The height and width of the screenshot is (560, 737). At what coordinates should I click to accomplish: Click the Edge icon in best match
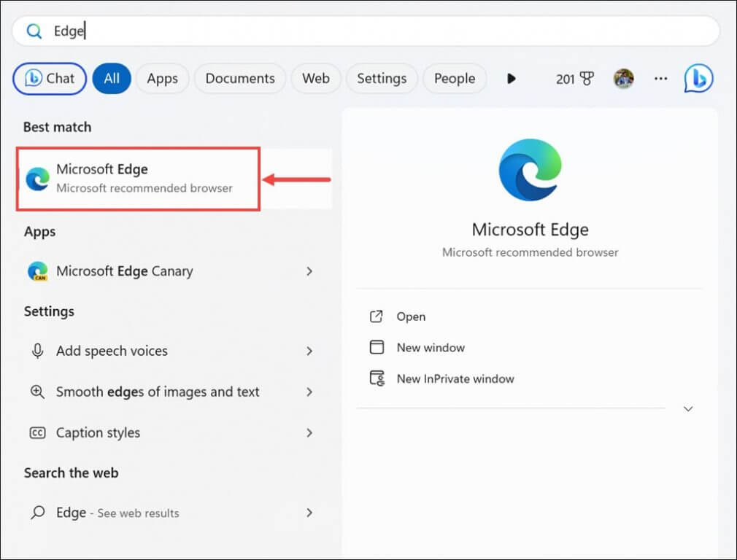(x=38, y=179)
